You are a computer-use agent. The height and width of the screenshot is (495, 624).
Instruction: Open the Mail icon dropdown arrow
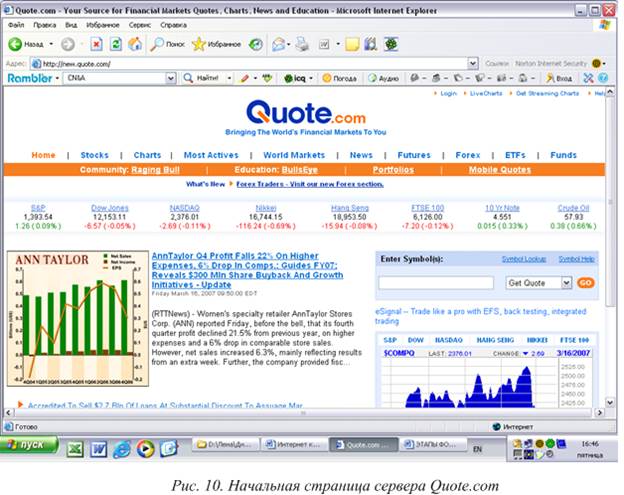(x=289, y=44)
